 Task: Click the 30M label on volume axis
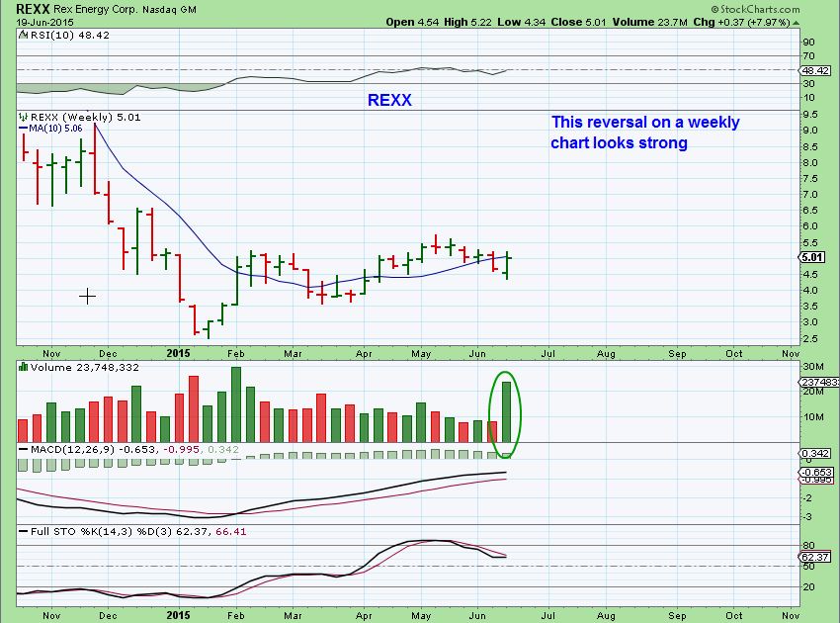pos(813,366)
